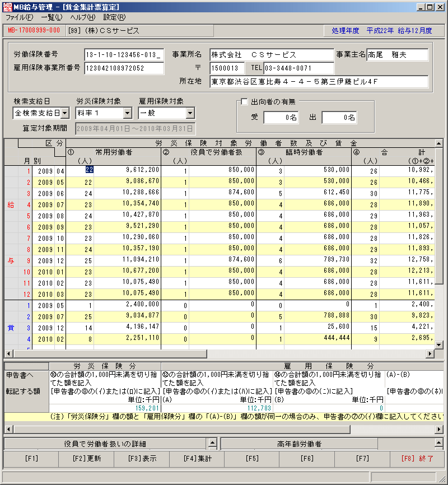448x485 pixels.
Task: Click the [F3]表示 button
Action: (142, 459)
